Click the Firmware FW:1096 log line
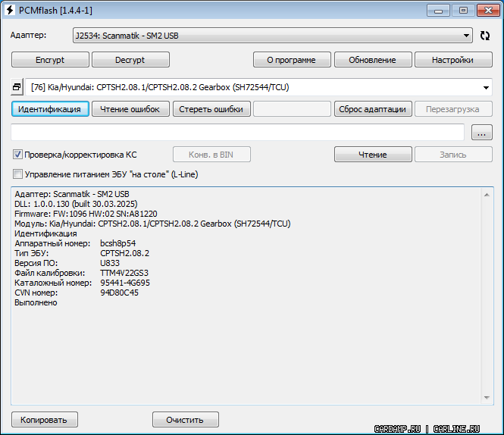504x435 pixels. click(86, 214)
